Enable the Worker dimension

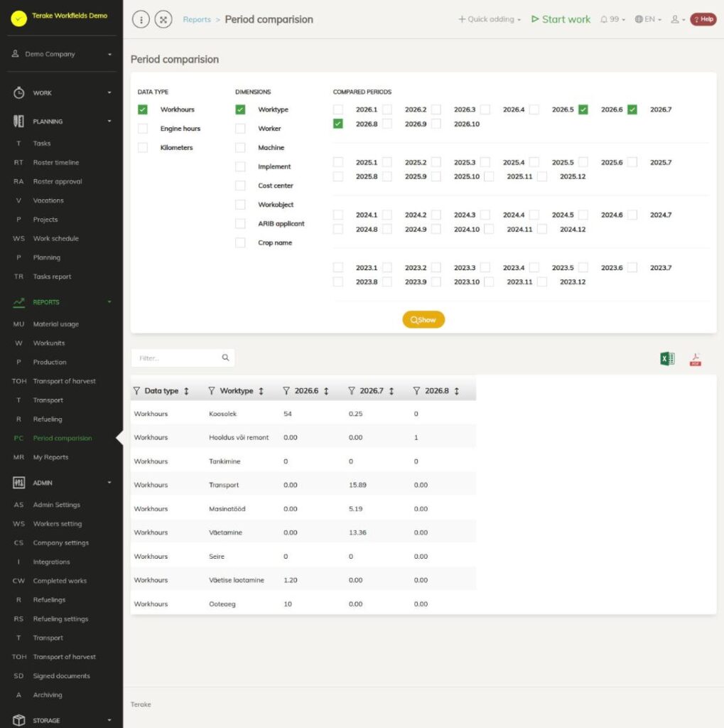pyautogui.click(x=240, y=129)
